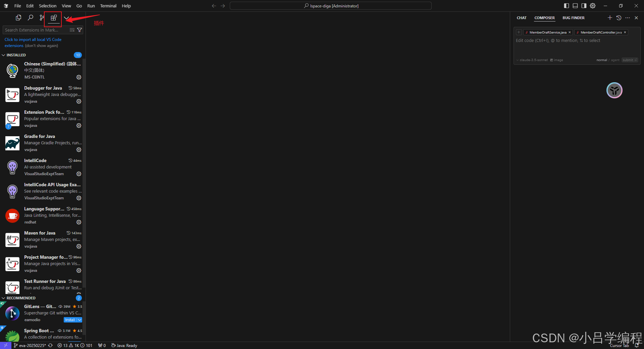Open settings for Debugger for Java extension

point(79,101)
